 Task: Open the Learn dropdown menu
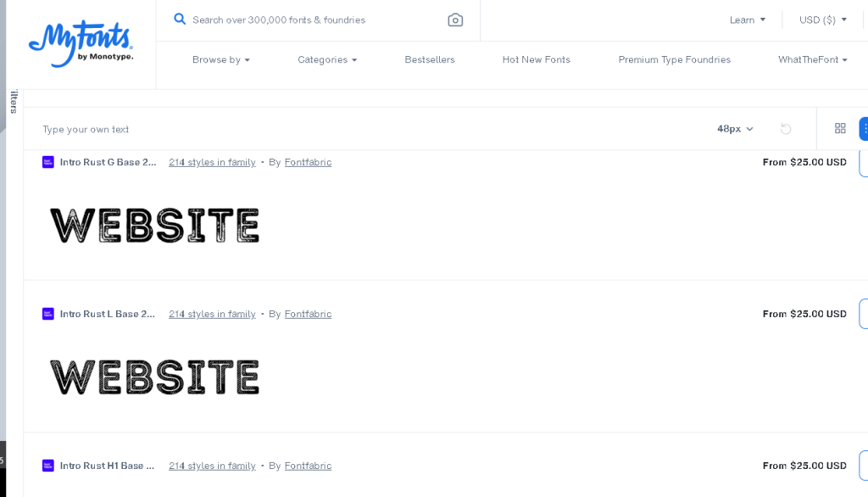pos(747,20)
